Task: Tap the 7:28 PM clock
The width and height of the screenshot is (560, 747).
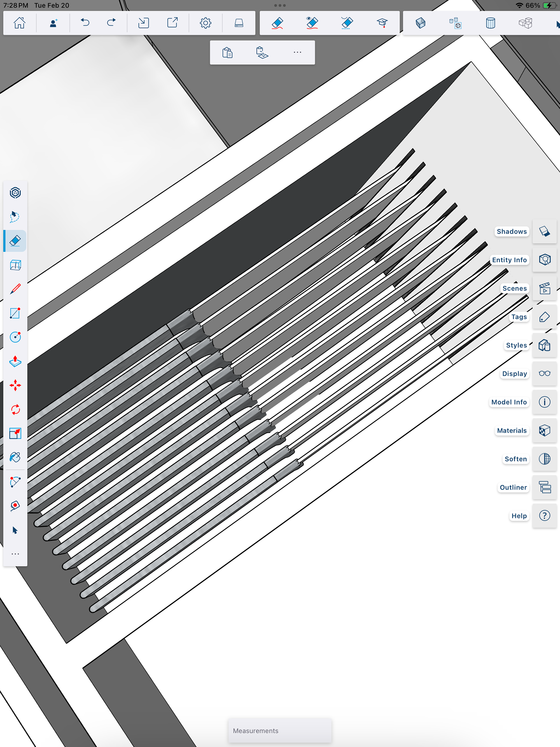Action: click(15, 6)
